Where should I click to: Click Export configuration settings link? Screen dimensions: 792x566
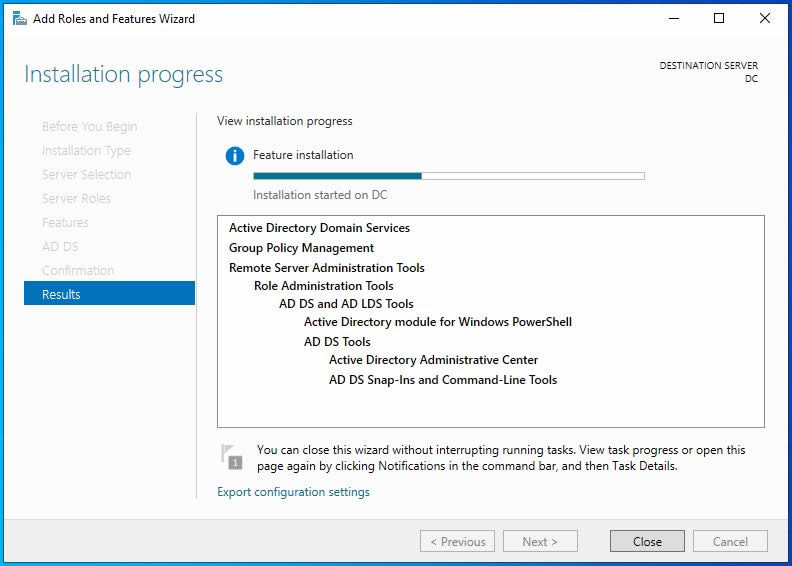point(293,492)
